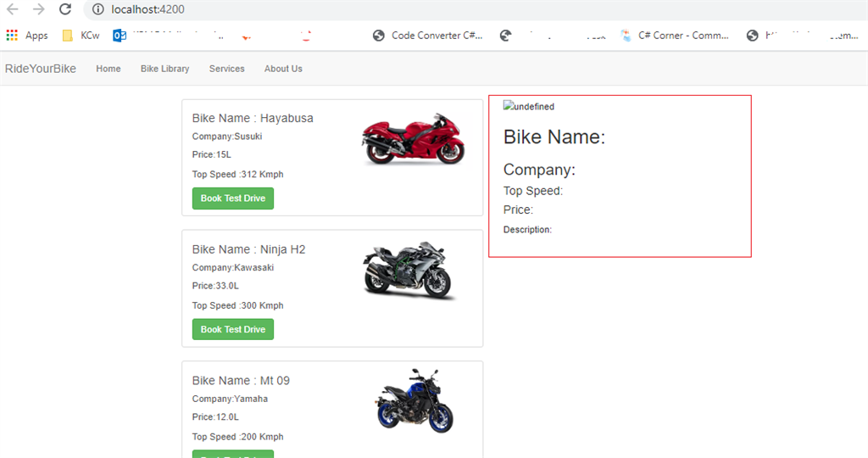Click 'Company:Yamaha' text
868x458 pixels.
point(230,399)
